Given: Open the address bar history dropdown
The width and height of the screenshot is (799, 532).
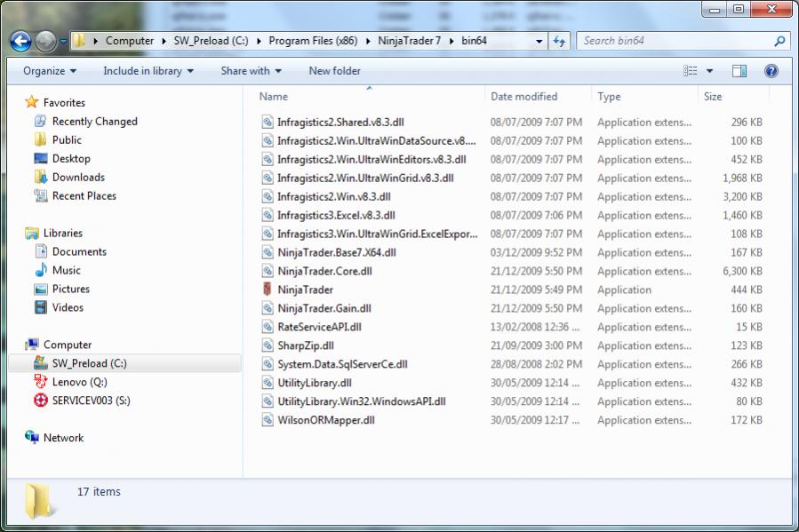Looking at the screenshot, I should [539, 41].
